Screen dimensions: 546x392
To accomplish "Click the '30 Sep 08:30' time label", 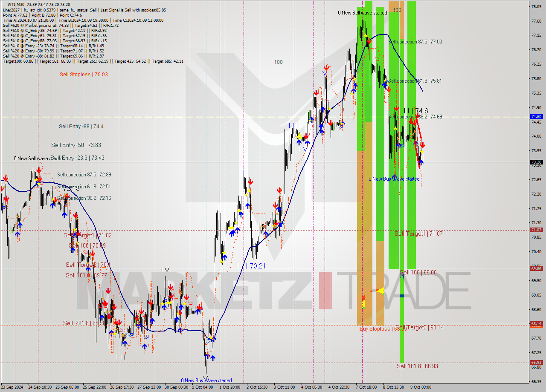I will 177,387.
